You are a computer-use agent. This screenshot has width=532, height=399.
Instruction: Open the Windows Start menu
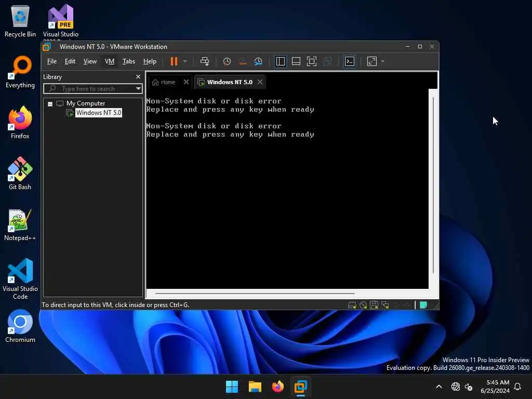coord(232,387)
